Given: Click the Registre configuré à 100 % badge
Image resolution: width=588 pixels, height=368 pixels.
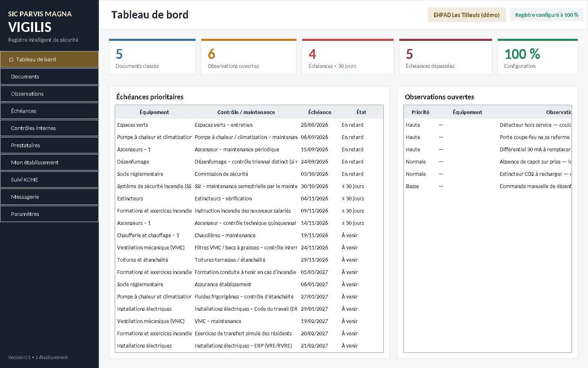Looking at the screenshot, I should 546,15.
